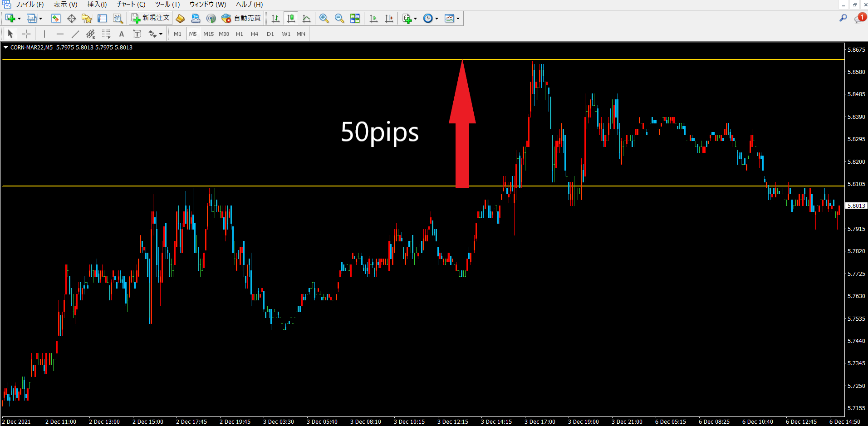This screenshot has width=868, height=426.
Task: Zoom in on the chart
Action: click(324, 18)
